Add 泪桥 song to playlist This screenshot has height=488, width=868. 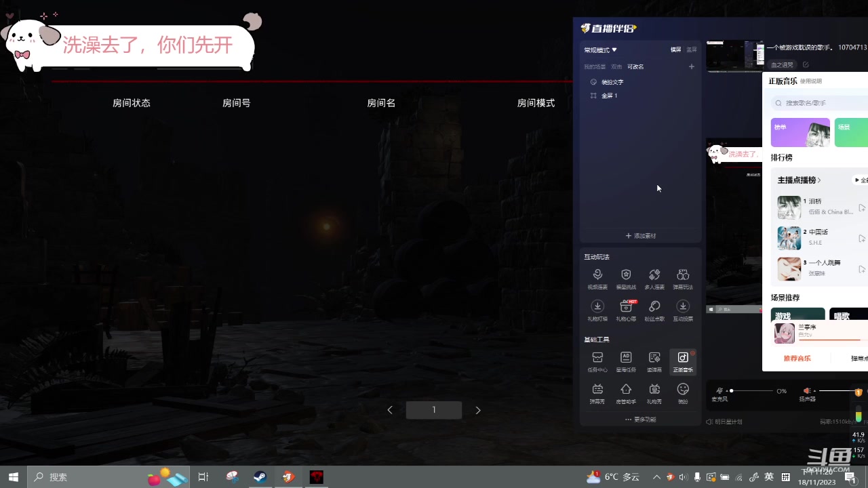862,208
